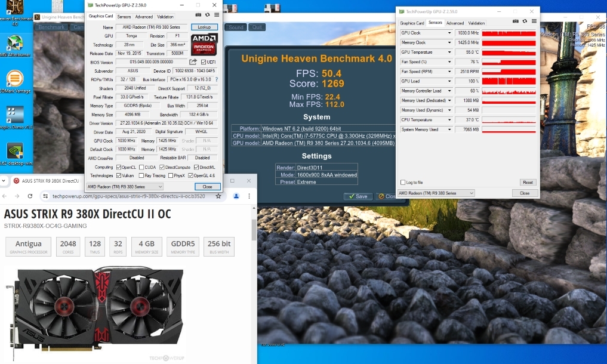This screenshot has width=607, height=364.
Task: Go forward in the Chrome browser
Action: coord(17,196)
